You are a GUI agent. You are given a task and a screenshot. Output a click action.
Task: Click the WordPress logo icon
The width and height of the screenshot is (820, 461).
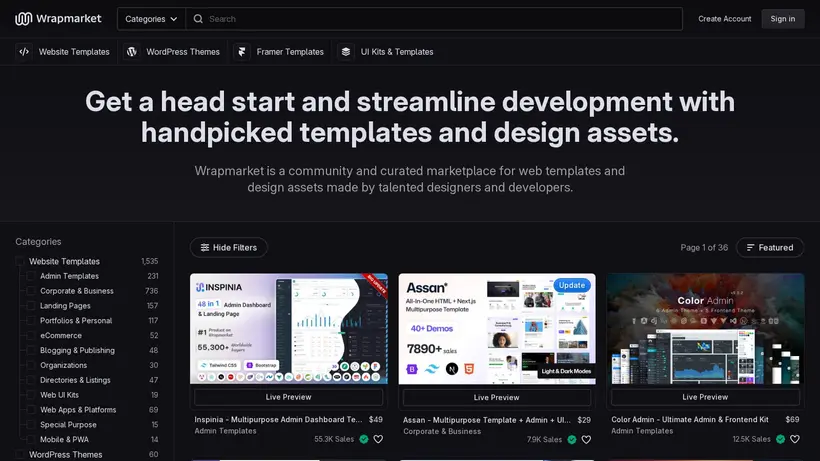point(132,52)
